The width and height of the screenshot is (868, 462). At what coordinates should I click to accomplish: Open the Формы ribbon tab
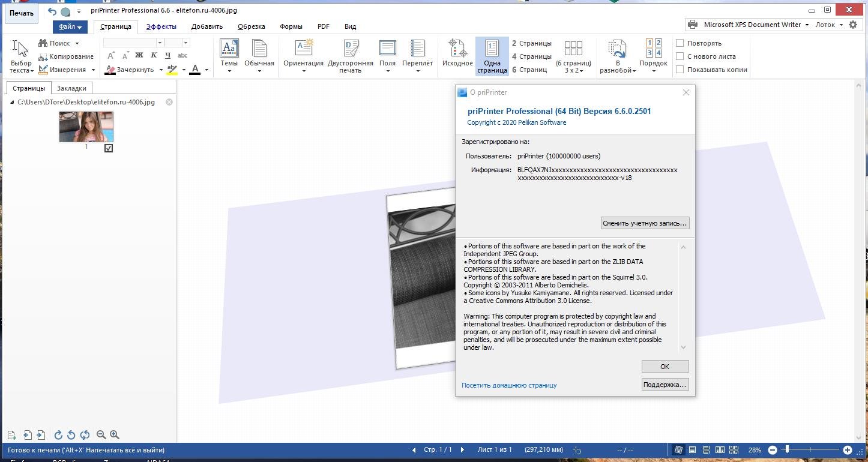tap(291, 26)
